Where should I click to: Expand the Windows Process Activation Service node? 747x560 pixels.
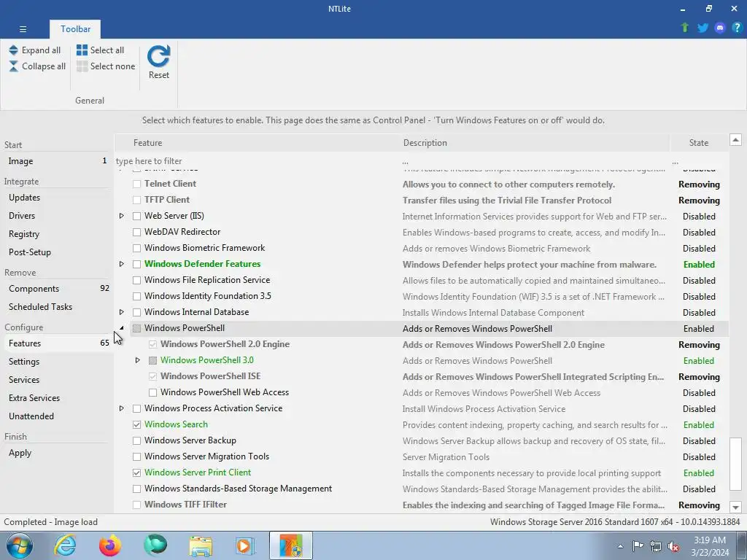[122, 408]
